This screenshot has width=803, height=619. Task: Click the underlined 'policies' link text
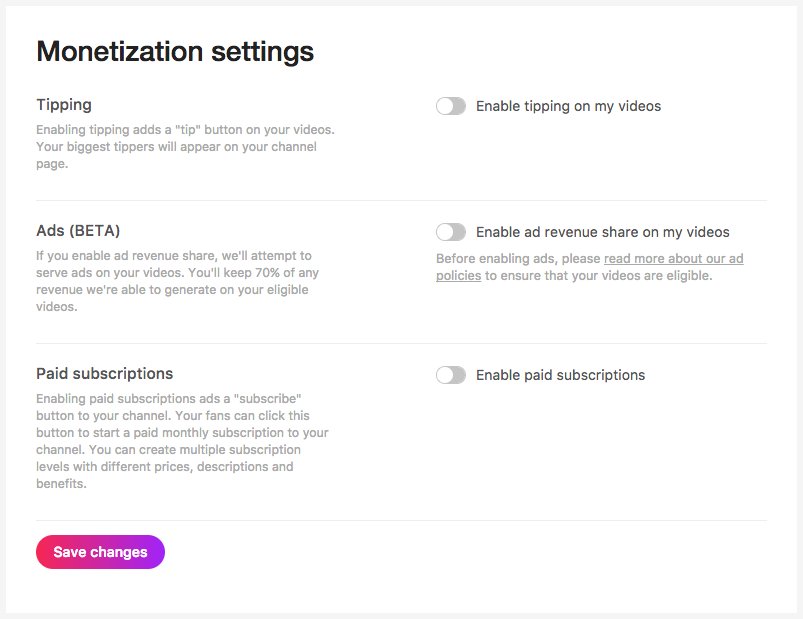click(458, 276)
